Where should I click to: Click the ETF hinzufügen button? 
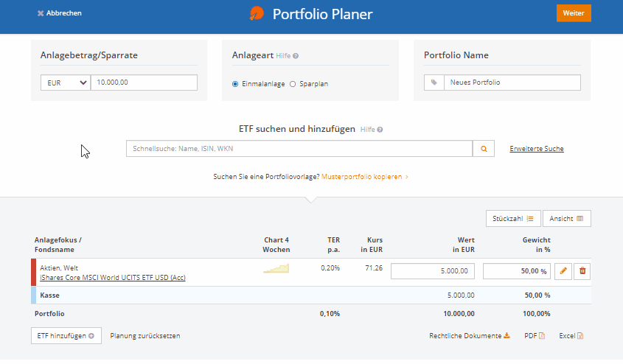66,336
